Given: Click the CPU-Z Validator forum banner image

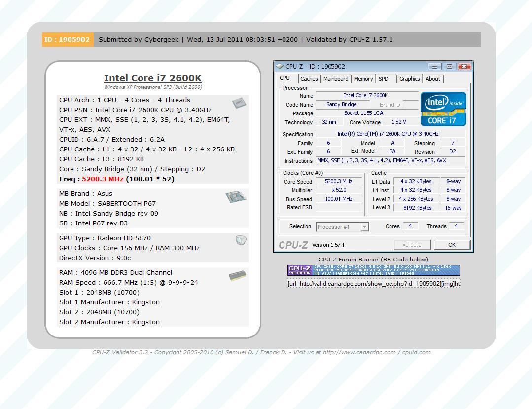Looking at the screenshot, I should pyautogui.click(x=374, y=270).
